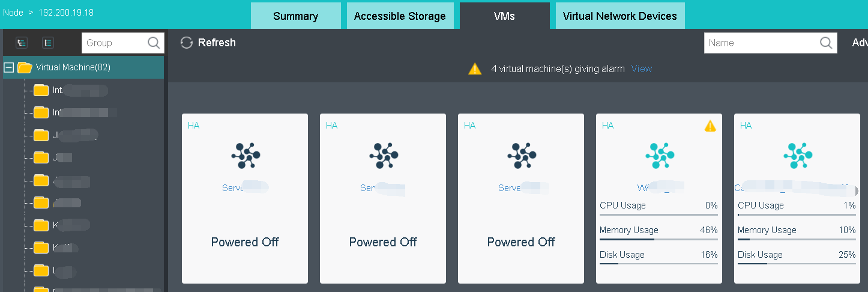Collapse the Virtual Machine(82) tree
This screenshot has width=868, height=292.
9,67
